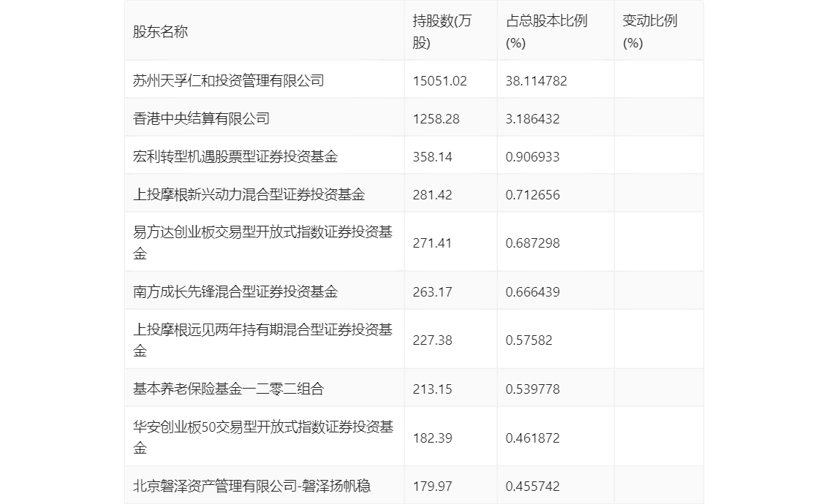Select shareholder 上投摩根远见两年持有期混合型证券投资基金
The image size is (829, 504).
click(x=262, y=340)
